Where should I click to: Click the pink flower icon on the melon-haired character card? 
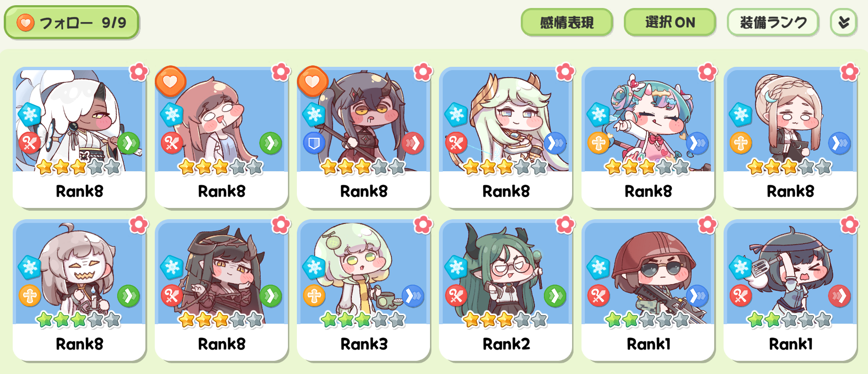pyautogui.click(x=423, y=225)
